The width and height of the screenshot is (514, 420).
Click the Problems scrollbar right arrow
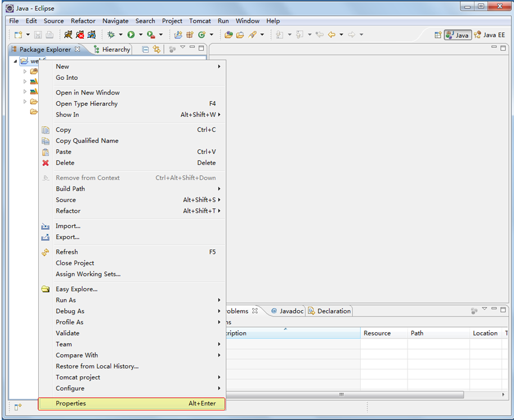pyautogui.click(x=503, y=395)
